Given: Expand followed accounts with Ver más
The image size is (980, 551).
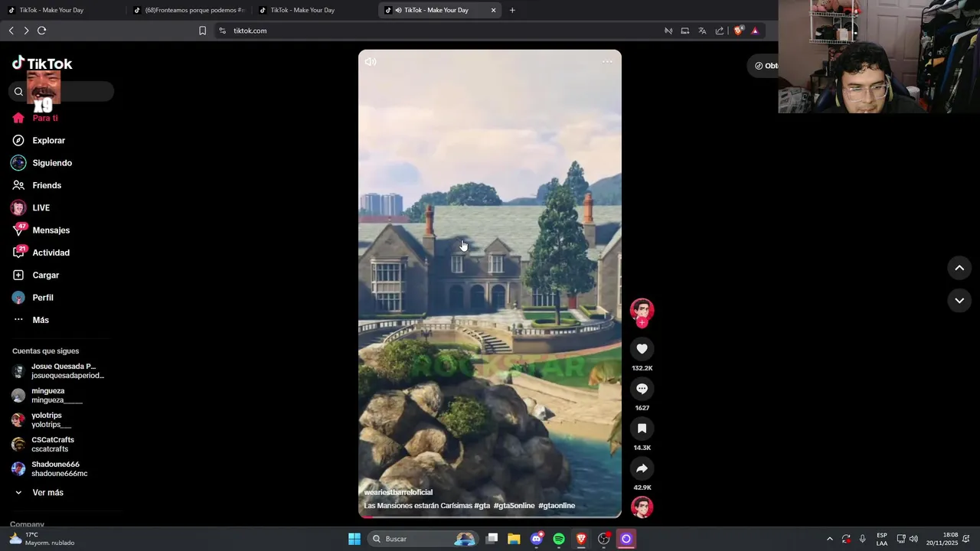Looking at the screenshot, I should point(38,493).
